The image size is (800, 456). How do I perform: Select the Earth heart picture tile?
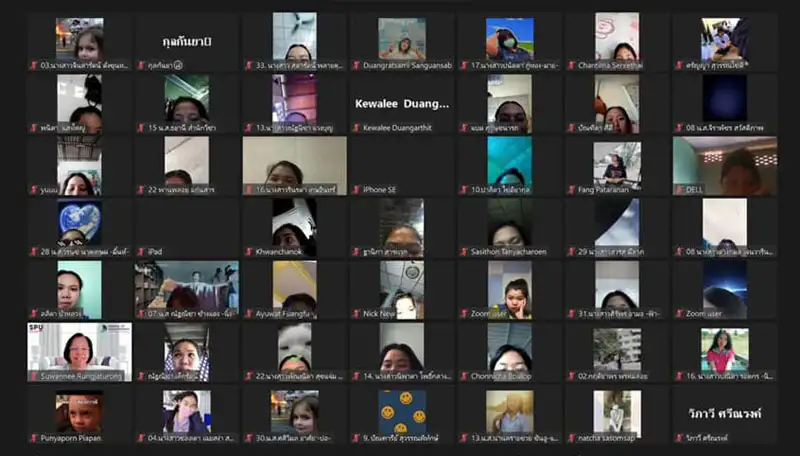79,221
